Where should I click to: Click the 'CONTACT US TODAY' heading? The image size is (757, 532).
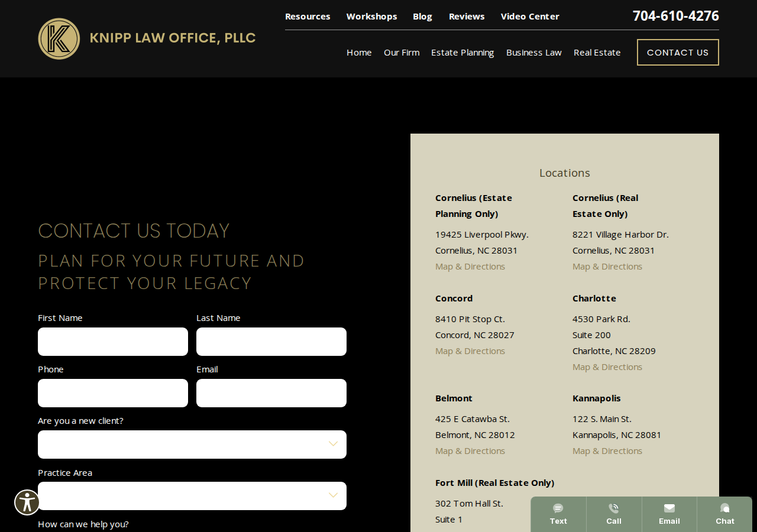pos(134,231)
